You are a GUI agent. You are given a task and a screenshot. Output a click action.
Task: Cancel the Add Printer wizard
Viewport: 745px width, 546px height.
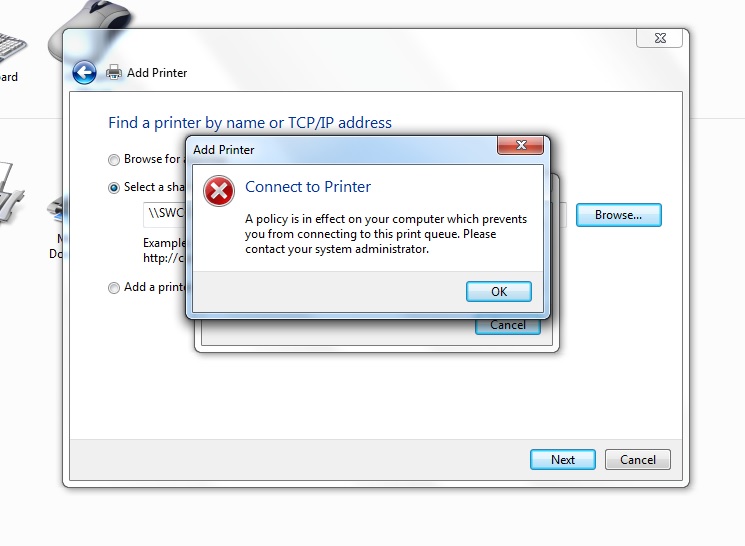(x=638, y=460)
